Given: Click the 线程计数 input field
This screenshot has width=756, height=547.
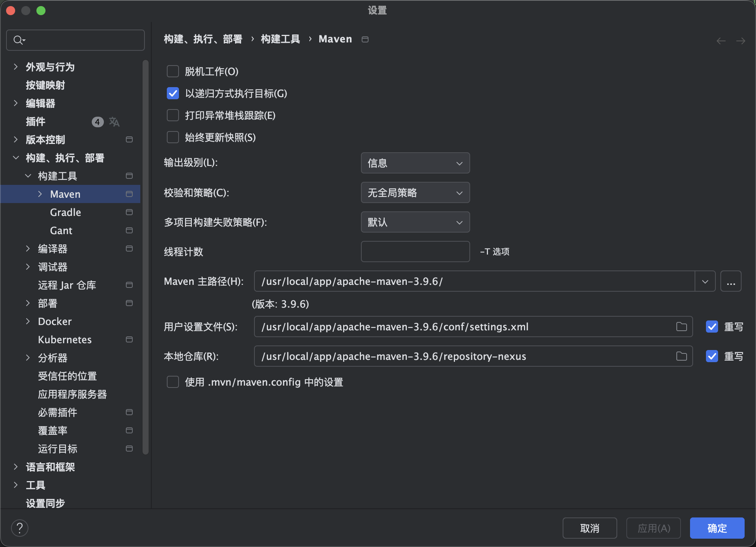Looking at the screenshot, I should coord(415,252).
